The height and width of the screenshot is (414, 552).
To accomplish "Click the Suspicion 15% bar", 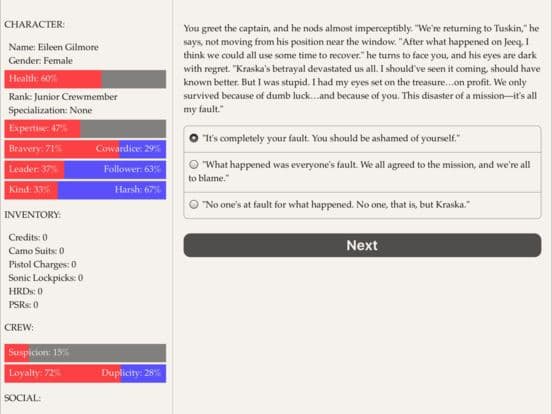I will point(85,353).
